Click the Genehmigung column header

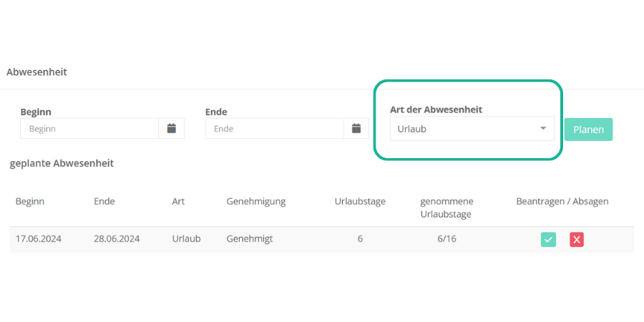pos(255,202)
